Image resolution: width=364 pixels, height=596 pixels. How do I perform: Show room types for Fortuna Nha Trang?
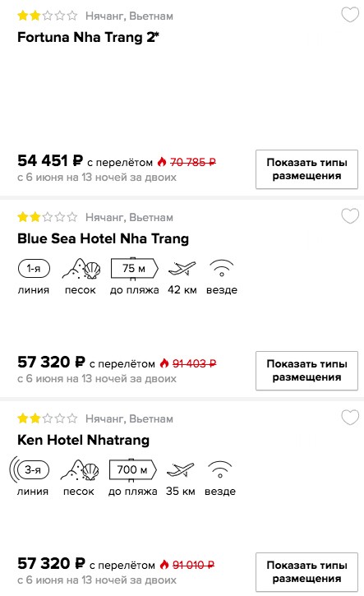pos(306,169)
